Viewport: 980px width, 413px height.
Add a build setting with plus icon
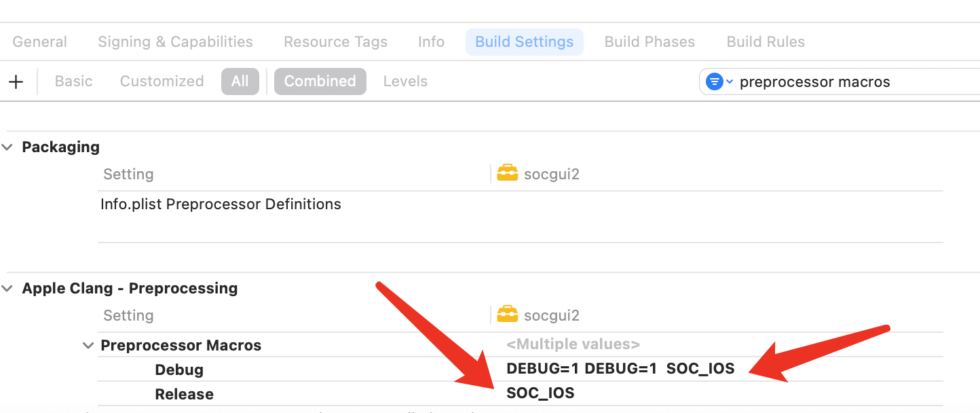[16, 82]
